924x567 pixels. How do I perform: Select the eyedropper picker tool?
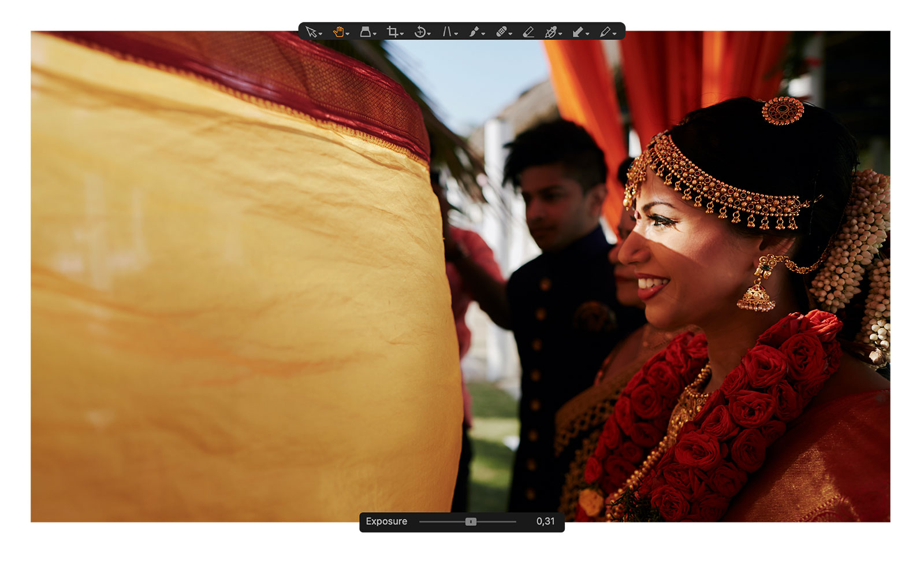[605, 32]
